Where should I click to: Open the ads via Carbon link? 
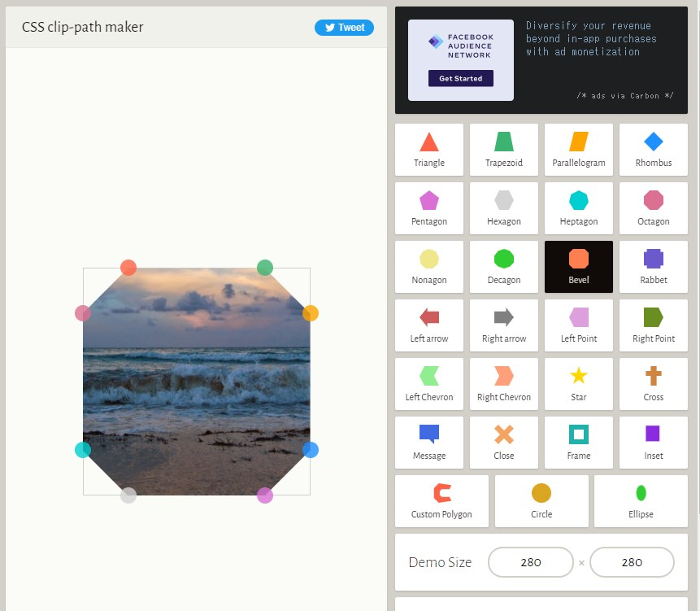[x=624, y=95]
